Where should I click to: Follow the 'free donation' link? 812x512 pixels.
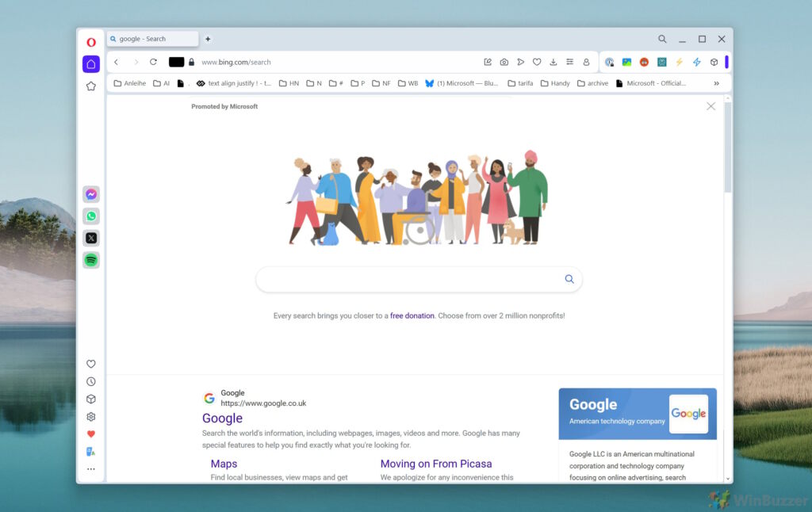coord(412,315)
